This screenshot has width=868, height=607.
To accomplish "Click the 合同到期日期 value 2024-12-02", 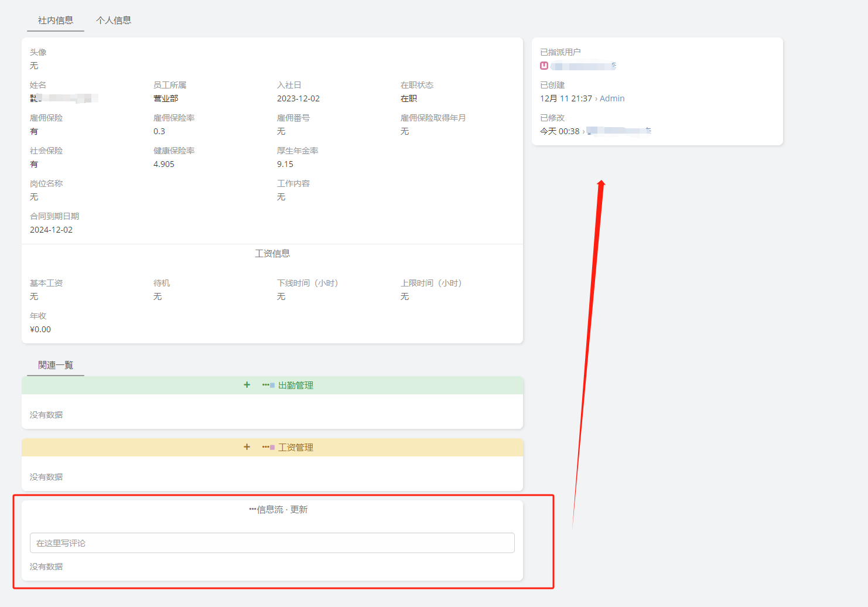I will (x=52, y=230).
